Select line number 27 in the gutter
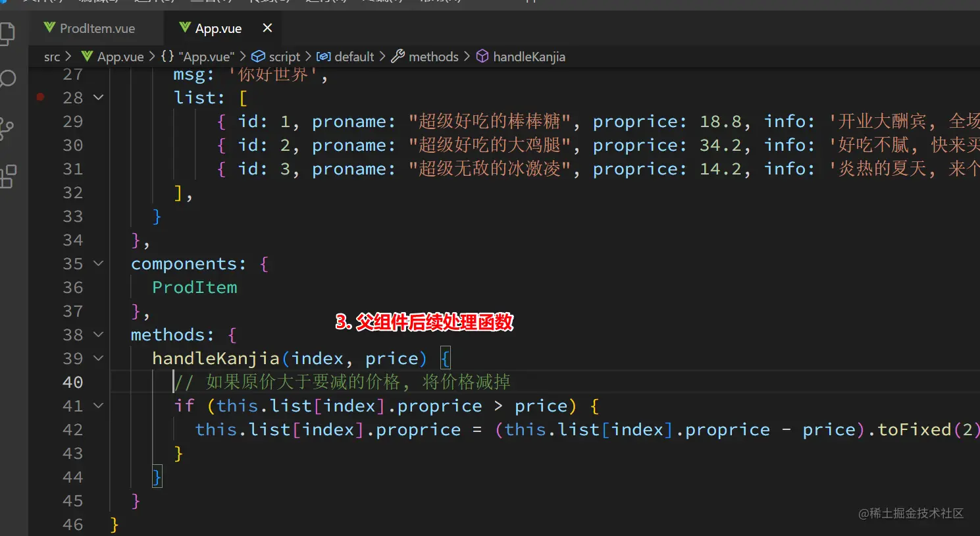Image resolution: width=980 pixels, height=536 pixels. click(x=73, y=74)
